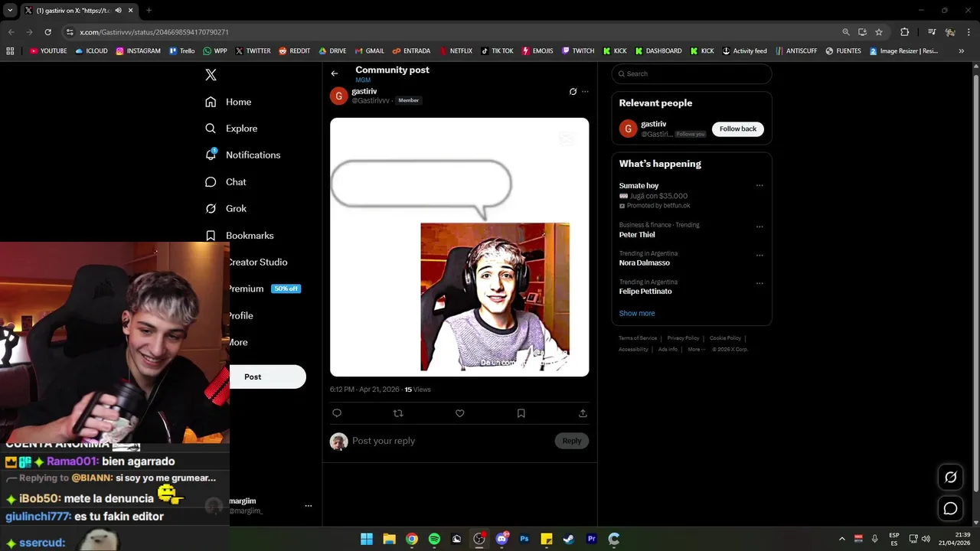This screenshot has width=980, height=551.
Task: Open the post's three-dot more menu
Action: click(585, 92)
